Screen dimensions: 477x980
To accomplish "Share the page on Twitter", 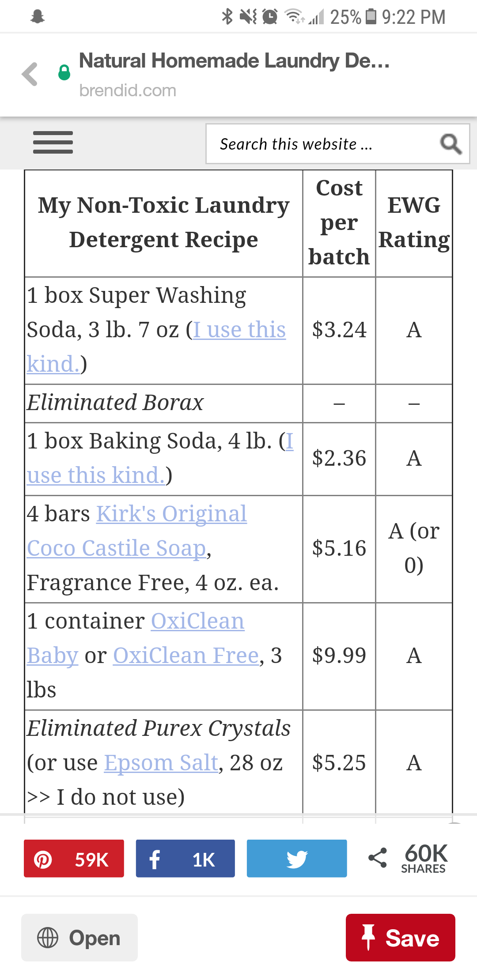I will [296, 859].
